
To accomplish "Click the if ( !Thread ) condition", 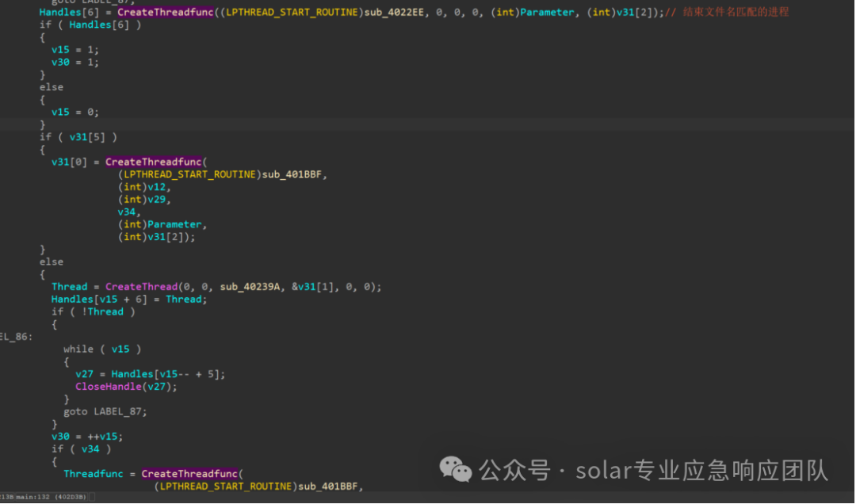I will pos(94,311).
